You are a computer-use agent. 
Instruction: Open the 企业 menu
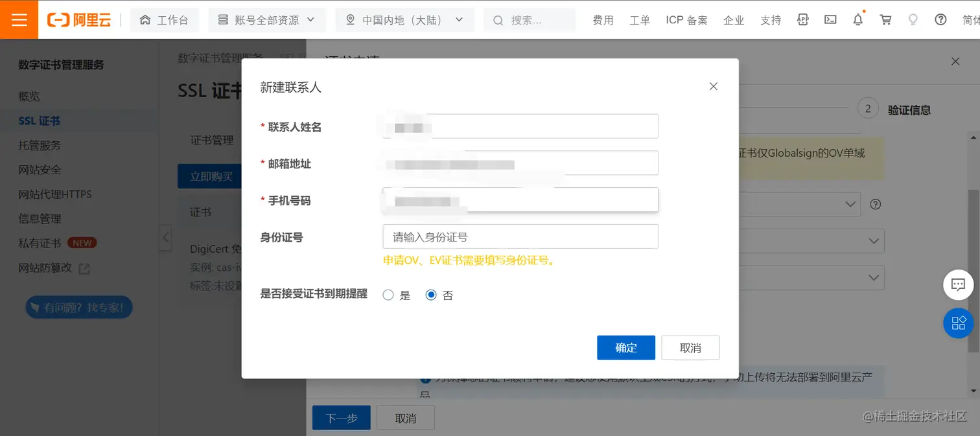[734, 20]
